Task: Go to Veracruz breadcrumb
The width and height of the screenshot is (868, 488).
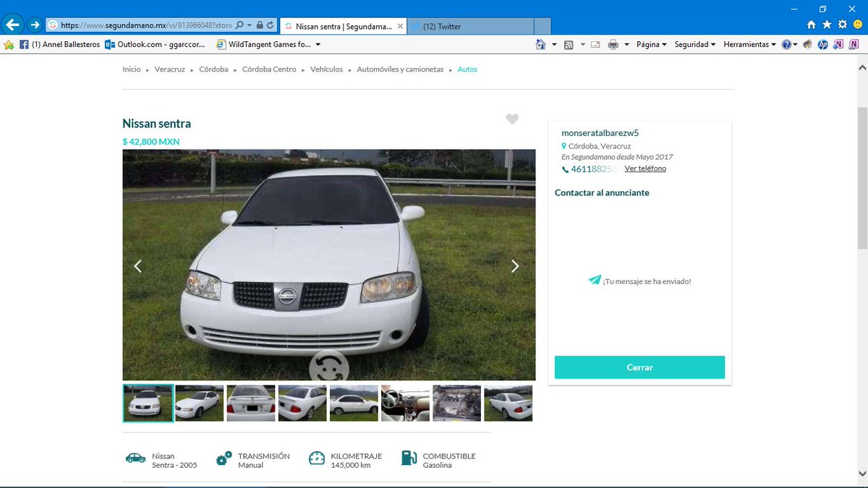Action: (x=170, y=69)
